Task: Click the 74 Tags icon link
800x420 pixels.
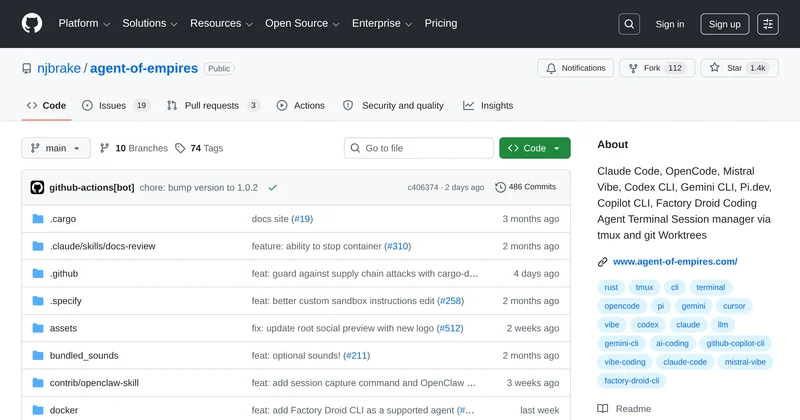Action: [180, 148]
